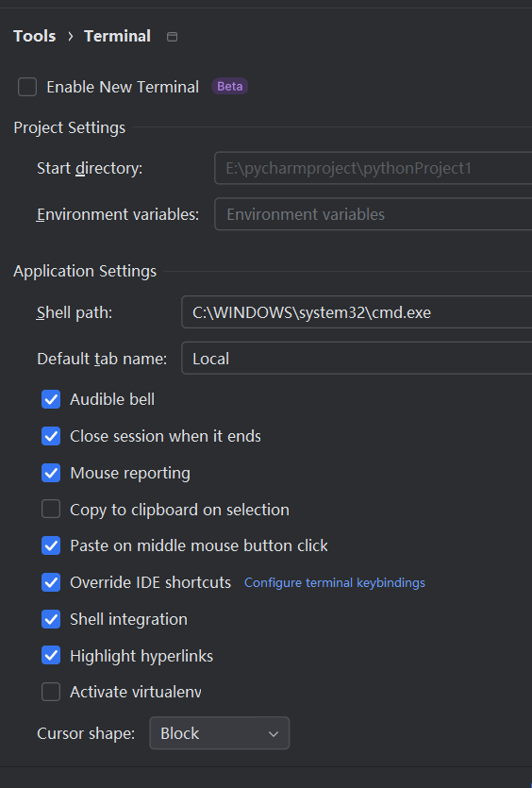Screen dimensions: 532x788
Task: Open Configure terminal keybindings link
Action: click(x=335, y=583)
